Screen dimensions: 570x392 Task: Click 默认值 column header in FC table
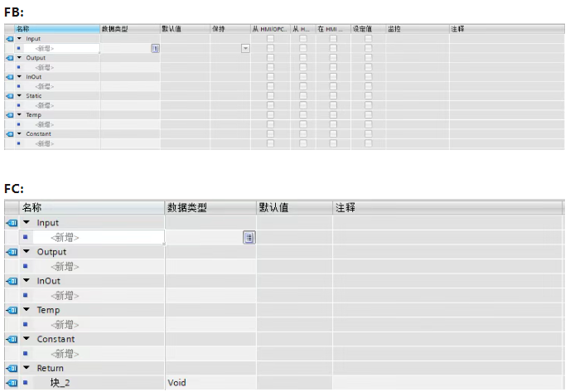pos(294,208)
